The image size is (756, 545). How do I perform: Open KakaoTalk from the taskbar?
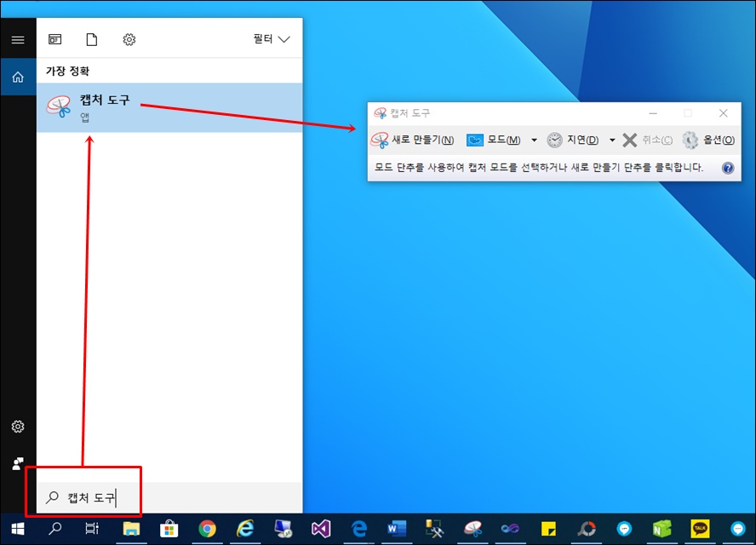coord(700,529)
